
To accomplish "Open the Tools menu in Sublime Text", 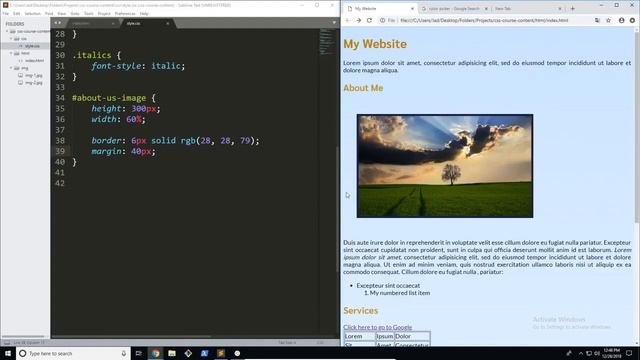I will pos(89,13).
